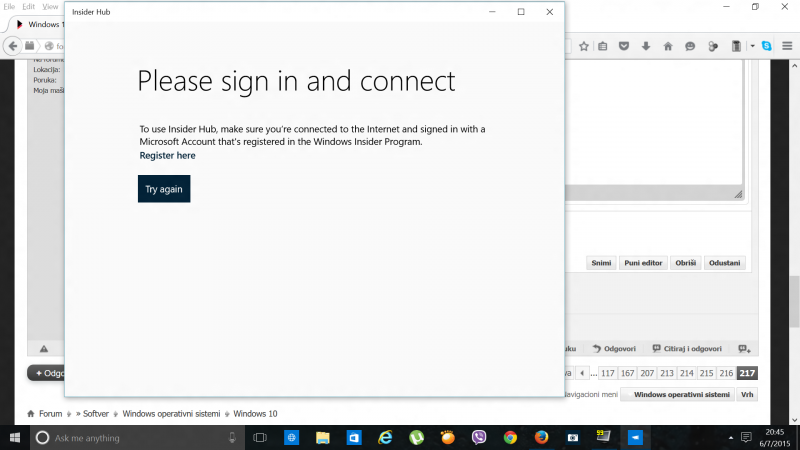Open Firefox View menu
Viewport: 800px width, 450px height.
tap(50, 7)
